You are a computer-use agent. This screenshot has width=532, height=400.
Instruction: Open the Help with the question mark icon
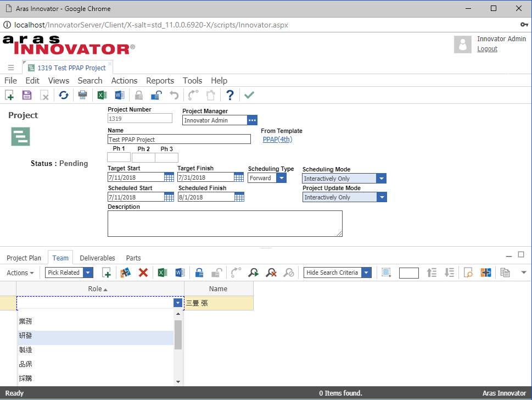pyautogui.click(x=229, y=95)
